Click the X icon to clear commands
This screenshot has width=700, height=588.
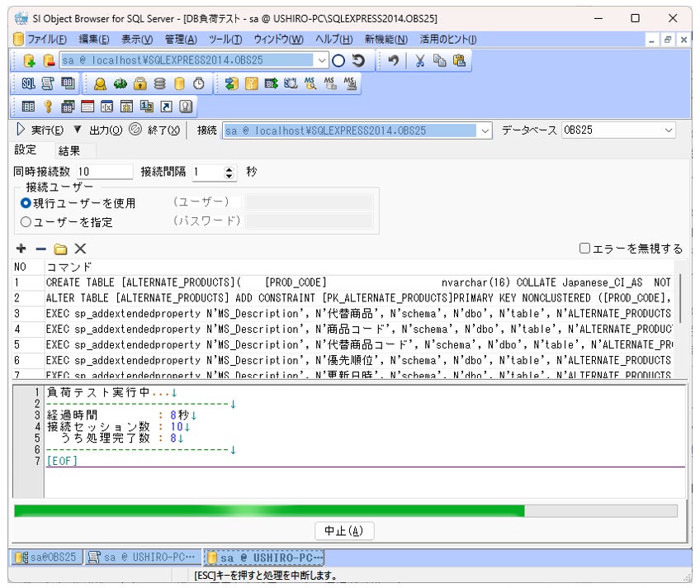80,249
